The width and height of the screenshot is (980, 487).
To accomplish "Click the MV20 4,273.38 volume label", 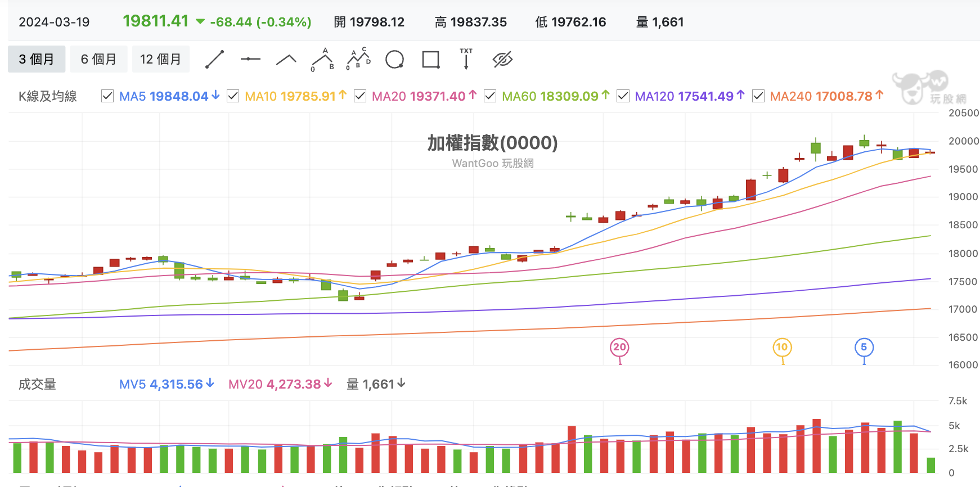I will click(280, 384).
